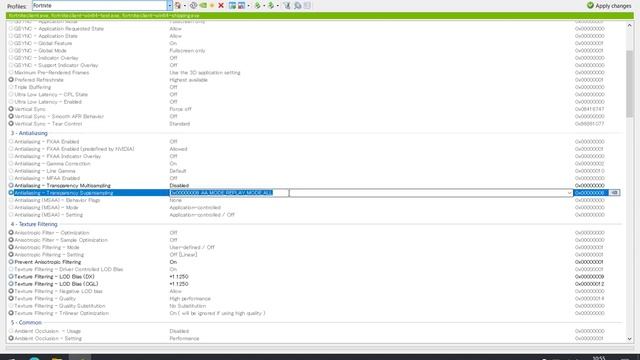Select the Ambient Occlusion - Usage row
This screenshot has height=360, width=640.
(x=314, y=331)
